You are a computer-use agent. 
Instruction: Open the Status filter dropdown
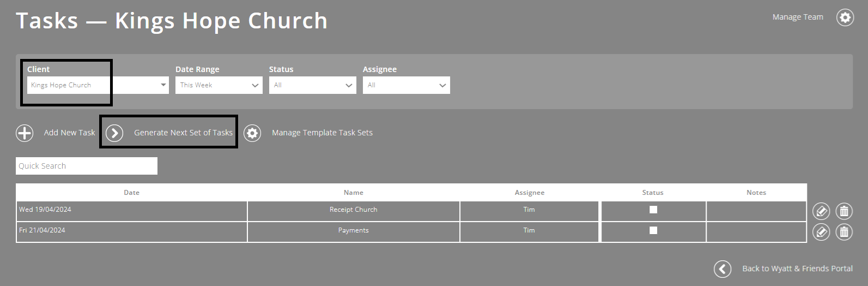313,85
